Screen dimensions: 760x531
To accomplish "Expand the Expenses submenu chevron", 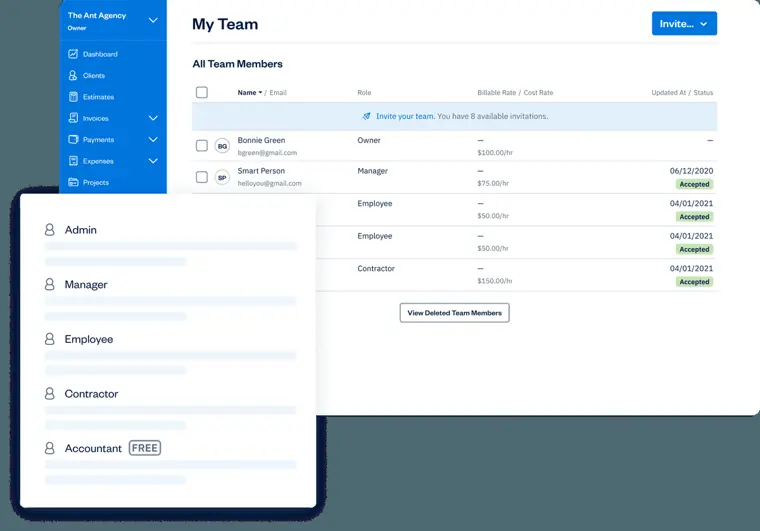I will point(153,161).
